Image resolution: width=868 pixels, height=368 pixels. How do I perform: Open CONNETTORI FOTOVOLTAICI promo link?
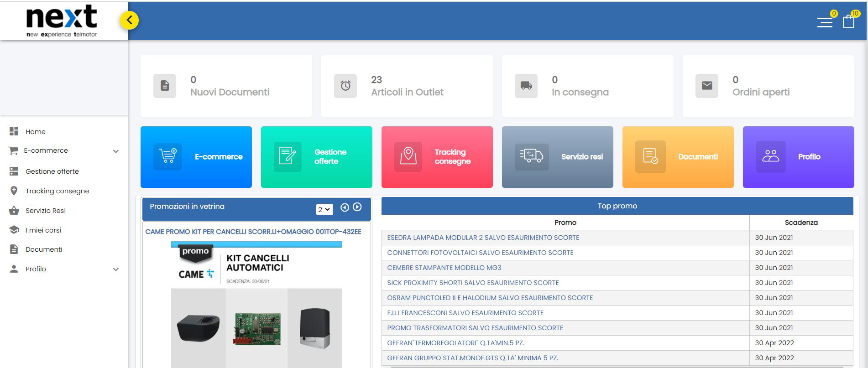(480, 253)
